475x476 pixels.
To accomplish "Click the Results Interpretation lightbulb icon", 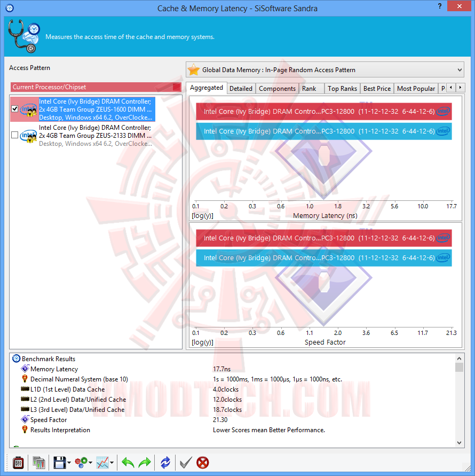I will pos(25,429).
